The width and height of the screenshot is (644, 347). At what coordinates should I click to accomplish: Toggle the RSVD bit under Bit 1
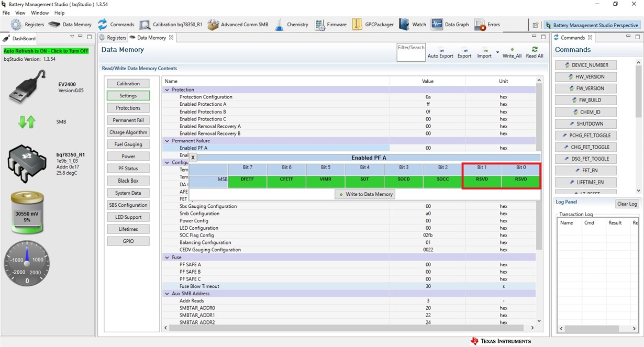tap(482, 182)
